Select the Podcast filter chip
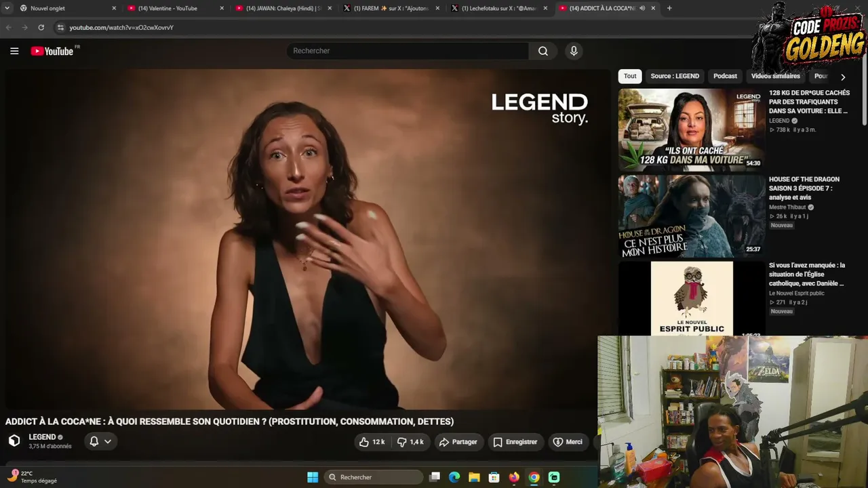 725,76
